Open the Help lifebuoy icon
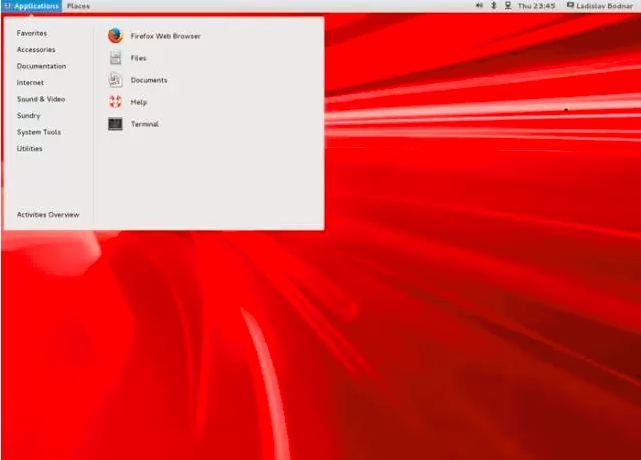This screenshot has height=460, width=641. (x=115, y=102)
